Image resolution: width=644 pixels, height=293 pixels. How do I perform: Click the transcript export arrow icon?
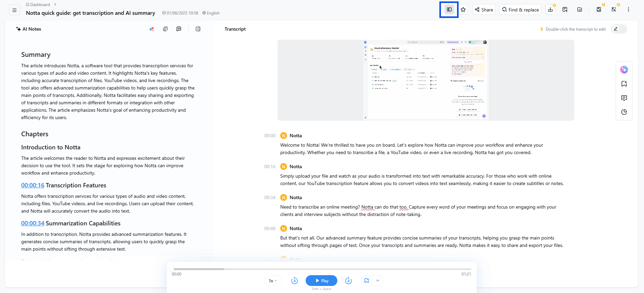(565, 10)
